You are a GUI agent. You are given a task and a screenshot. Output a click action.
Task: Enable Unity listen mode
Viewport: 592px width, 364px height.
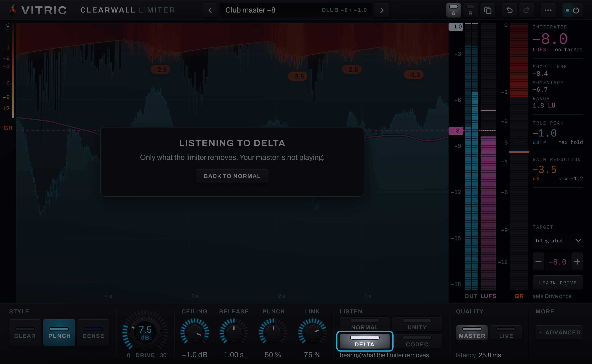click(x=417, y=324)
